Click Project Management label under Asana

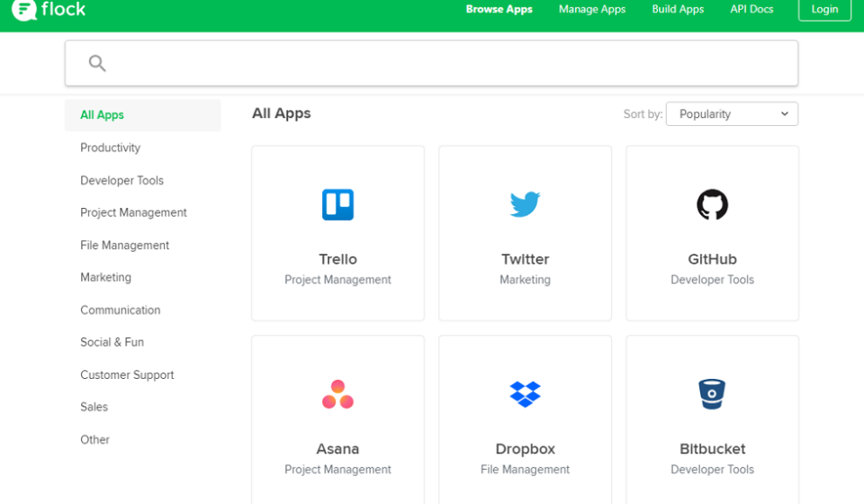click(x=337, y=470)
